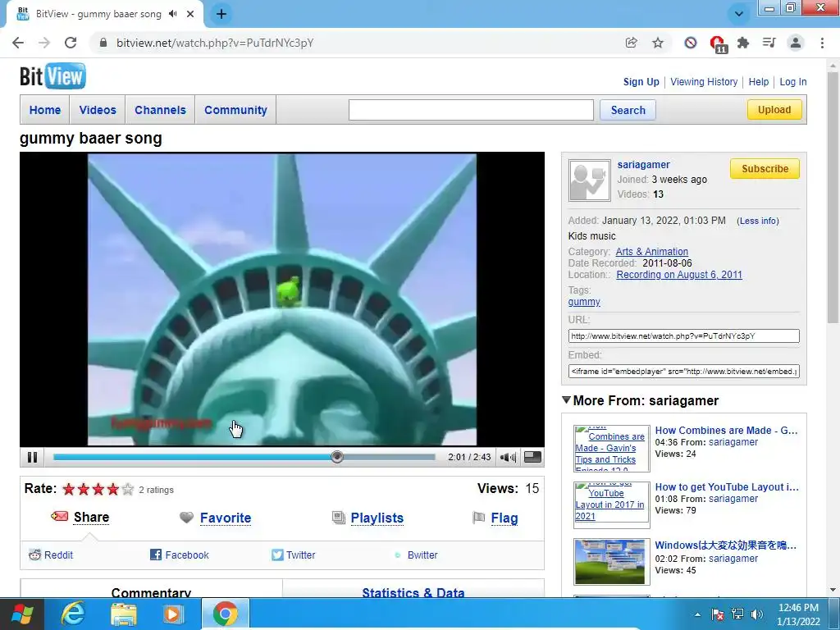Image resolution: width=840 pixels, height=630 pixels.
Task: Click the flag icon beside Flag
Action: (x=478, y=518)
